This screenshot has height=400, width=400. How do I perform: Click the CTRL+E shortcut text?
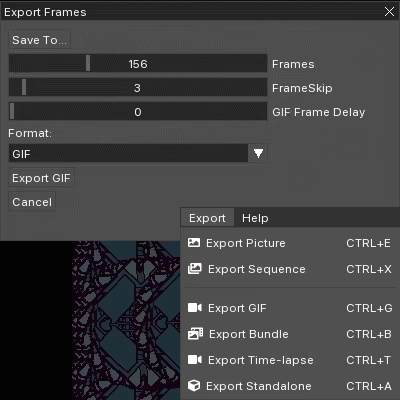(x=368, y=243)
